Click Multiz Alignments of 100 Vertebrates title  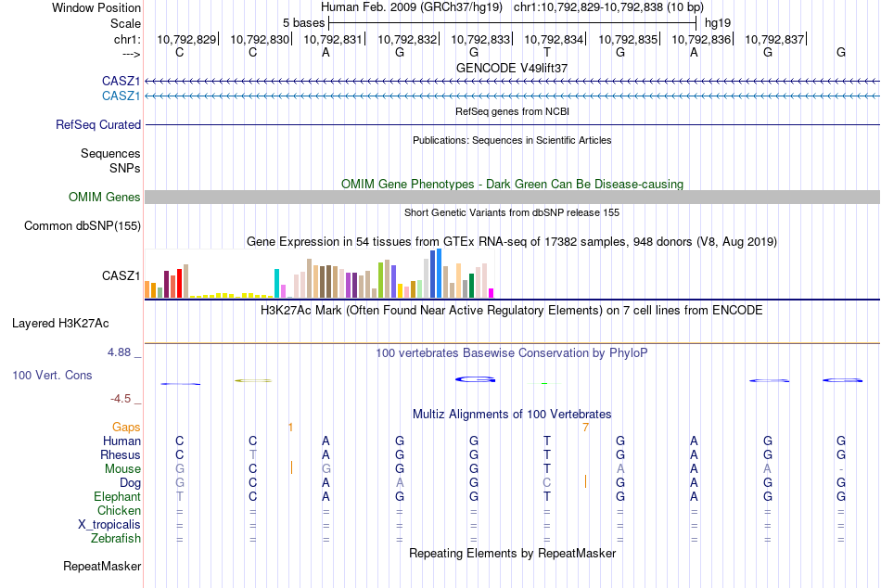512,415
